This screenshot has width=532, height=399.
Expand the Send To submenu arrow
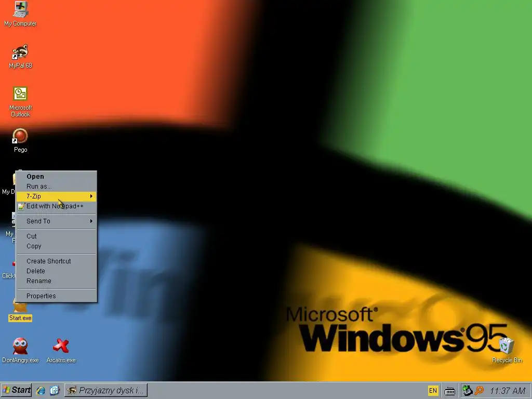point(91,221)
